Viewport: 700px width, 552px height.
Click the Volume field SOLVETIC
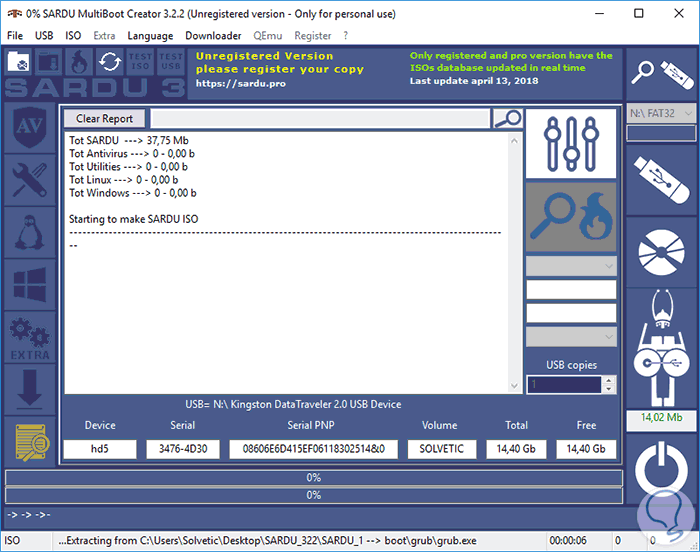[442, 449]
